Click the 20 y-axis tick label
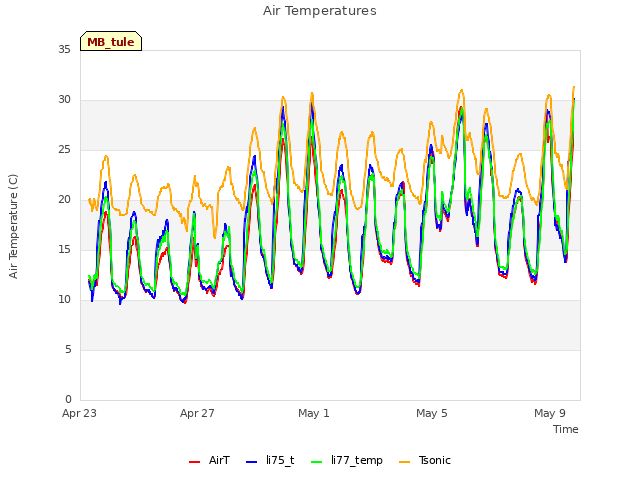 click(x=64, y=200)
